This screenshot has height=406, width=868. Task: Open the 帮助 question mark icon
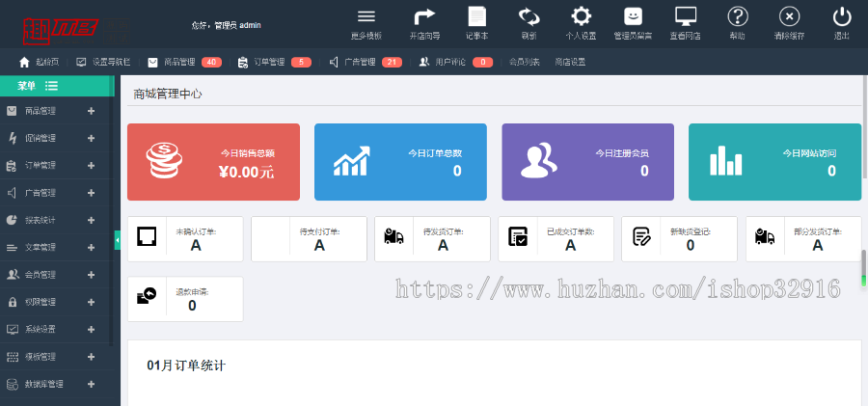738,16
